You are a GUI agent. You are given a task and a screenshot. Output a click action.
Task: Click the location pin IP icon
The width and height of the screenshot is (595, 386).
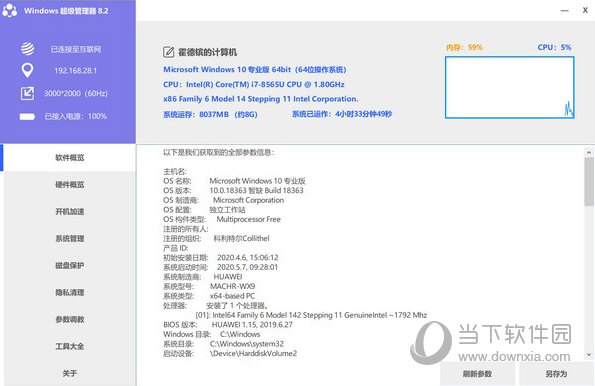[27, 71]
